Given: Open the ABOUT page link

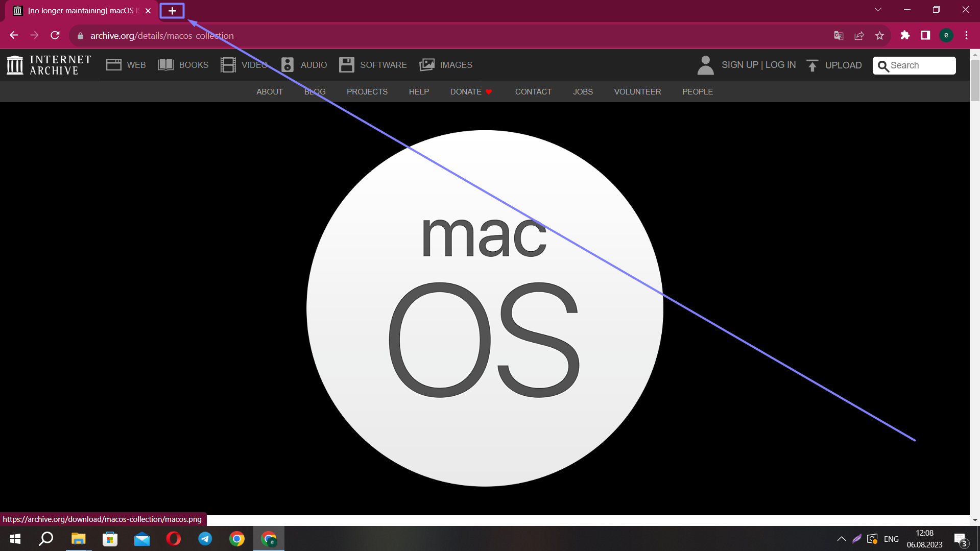Looking at the screenshot, I should coord(270,92).
